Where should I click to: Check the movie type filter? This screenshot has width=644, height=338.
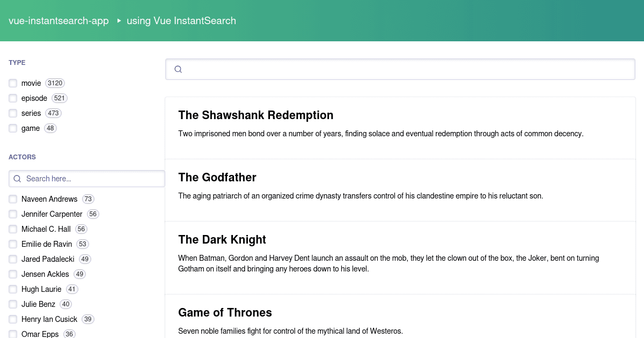tap(13, 83)
